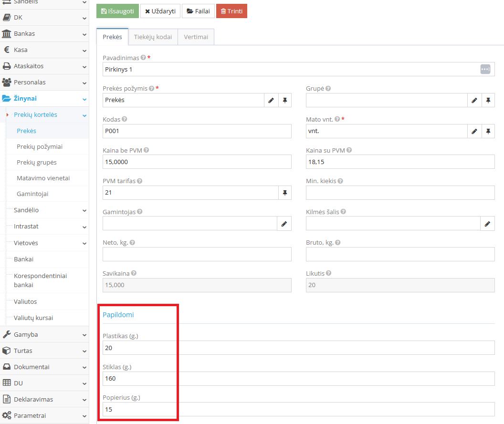This screenshot has width=504, height=424.
Task: Open Failai files button
Action: point(198,11)
